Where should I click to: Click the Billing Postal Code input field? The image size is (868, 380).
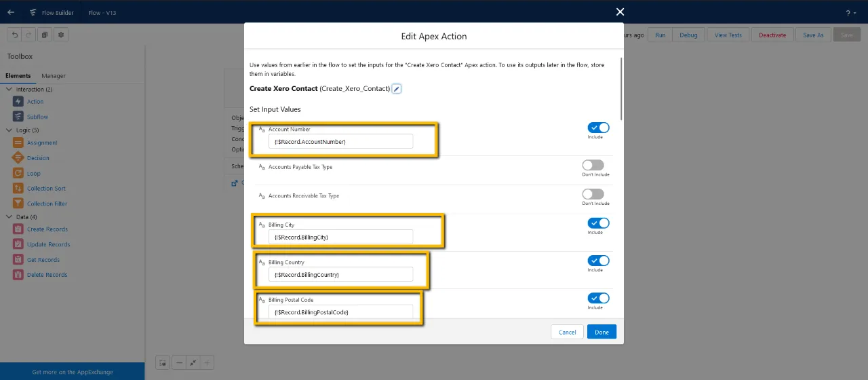[340, 311]
